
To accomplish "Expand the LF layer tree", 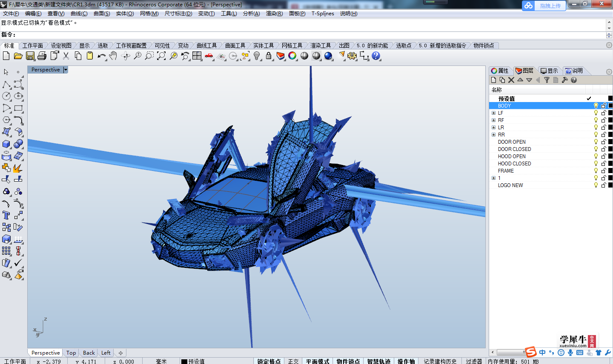I will pyautogui.click(x=493, y=113).
